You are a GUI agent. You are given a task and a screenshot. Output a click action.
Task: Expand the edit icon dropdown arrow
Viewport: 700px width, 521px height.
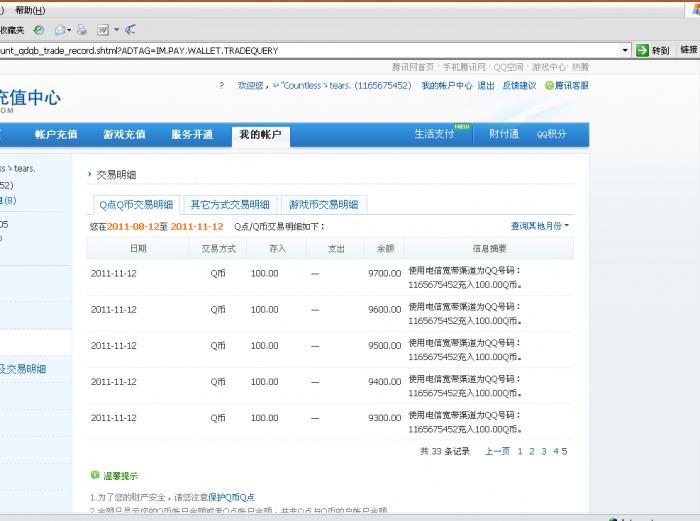coord(117,30)
